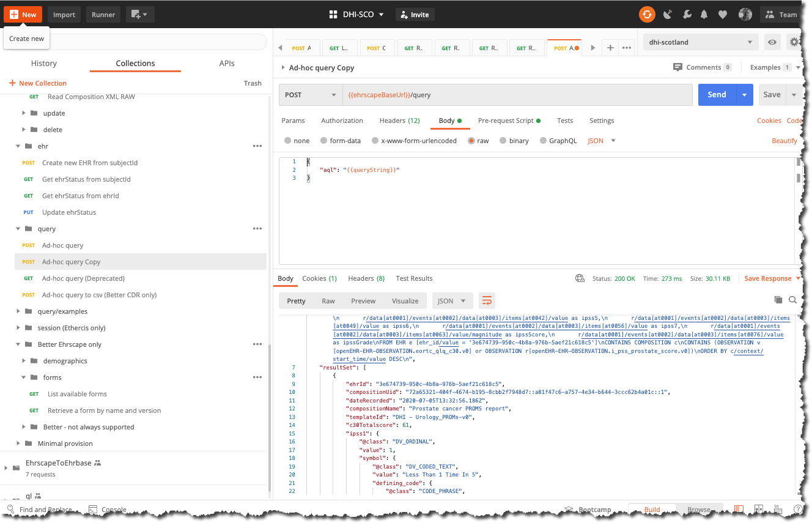Switch response view to Raw
The width and height of the screenshot is (812, 523).
tap(328, 301)
